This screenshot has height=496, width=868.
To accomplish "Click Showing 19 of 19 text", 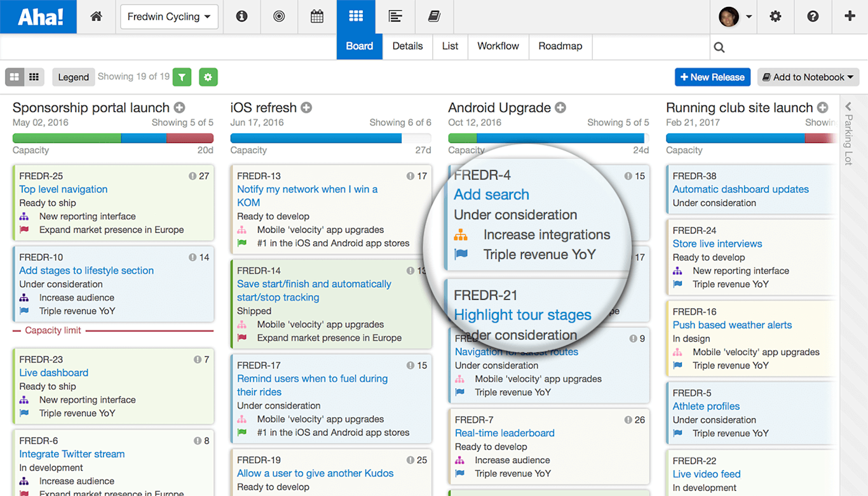I will pos(133,76).
